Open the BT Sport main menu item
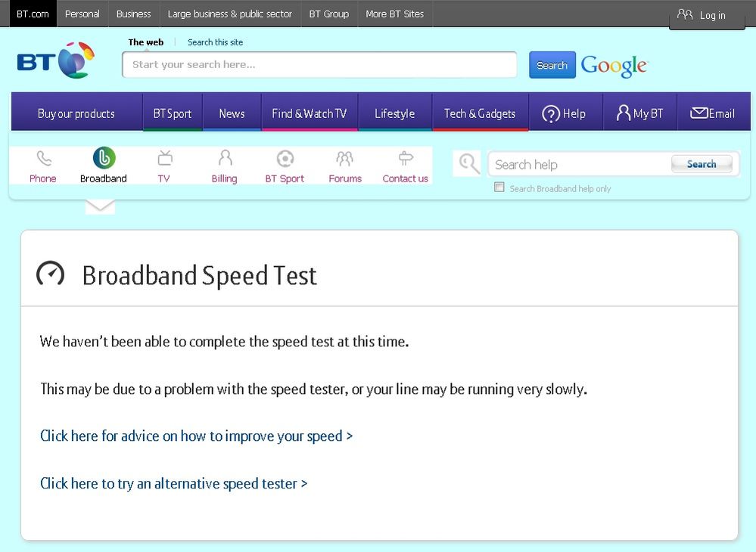756x552 pixels. point(173,113)
